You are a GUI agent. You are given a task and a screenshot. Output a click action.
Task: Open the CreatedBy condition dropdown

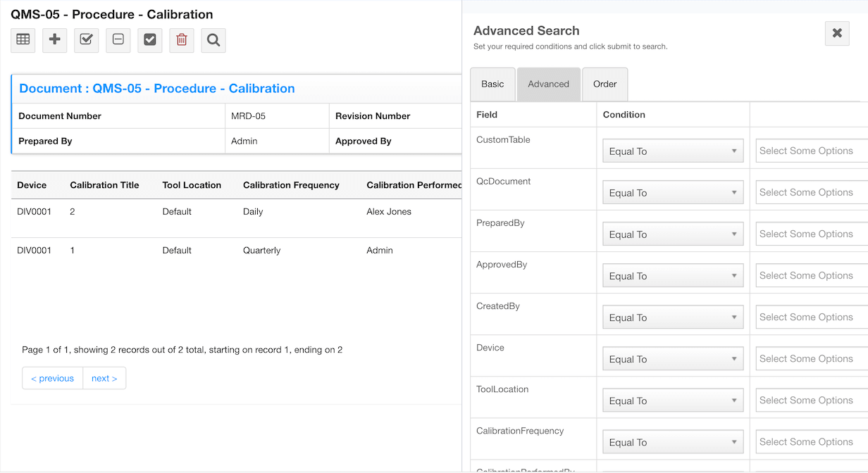pyautogui.click(x=673, y=317)
